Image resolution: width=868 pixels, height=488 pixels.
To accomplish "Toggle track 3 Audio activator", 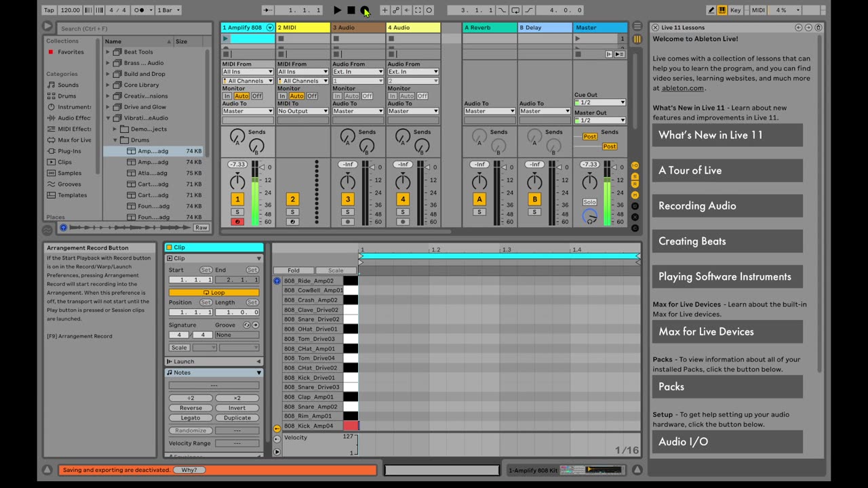I will tap(348, 199).
